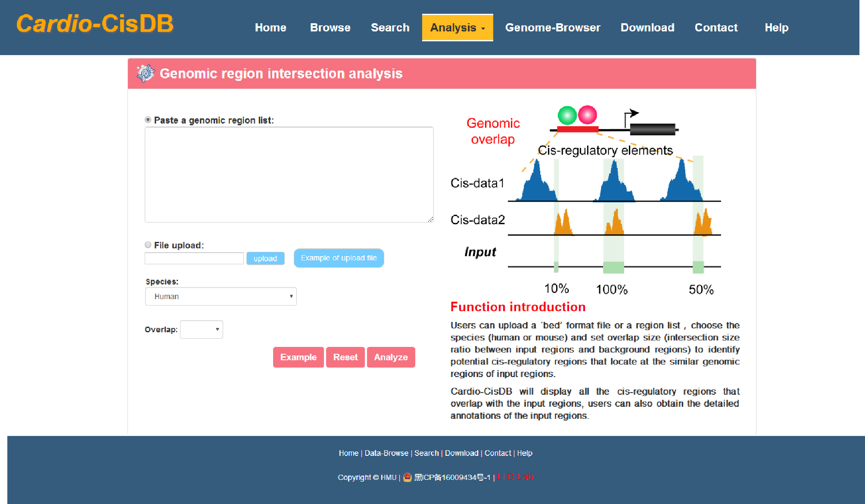The image size is (865, 504).
Task: Open the Browse page
Action: click(x=330, y=28)
